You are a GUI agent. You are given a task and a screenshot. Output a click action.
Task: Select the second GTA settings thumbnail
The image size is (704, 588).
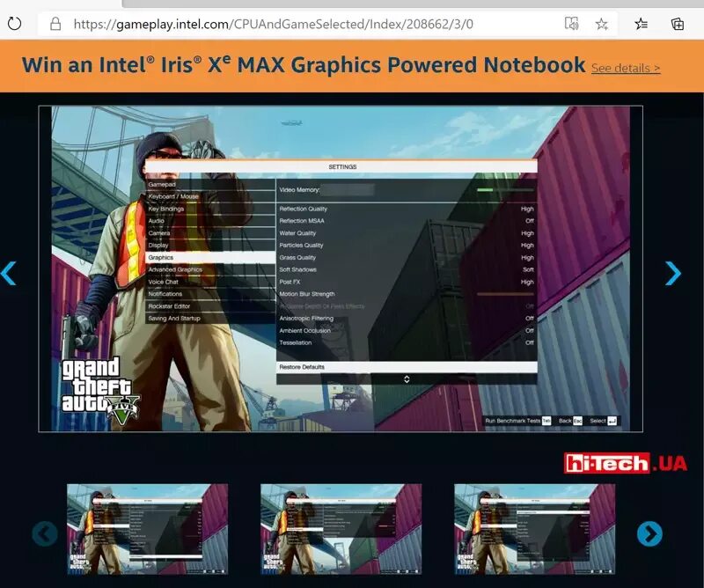pyautogui.click(x=341, y=529)
